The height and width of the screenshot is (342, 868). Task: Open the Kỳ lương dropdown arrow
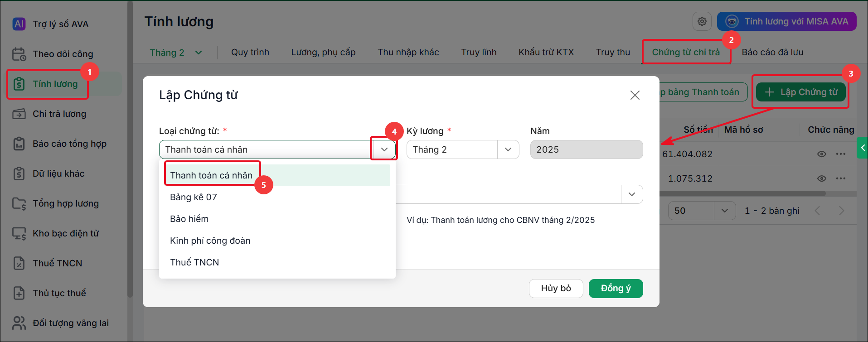(508, 149)
